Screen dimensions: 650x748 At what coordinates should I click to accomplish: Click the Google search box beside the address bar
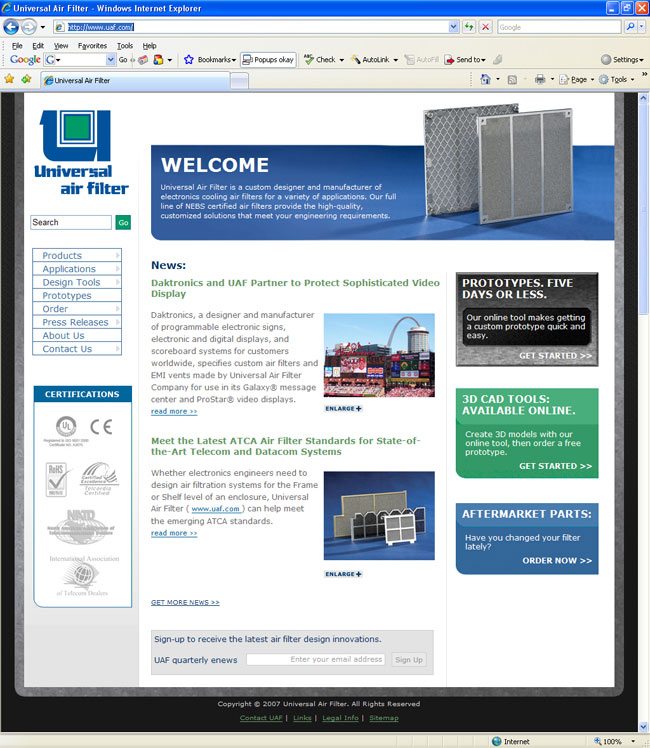[x=559, y=27]
